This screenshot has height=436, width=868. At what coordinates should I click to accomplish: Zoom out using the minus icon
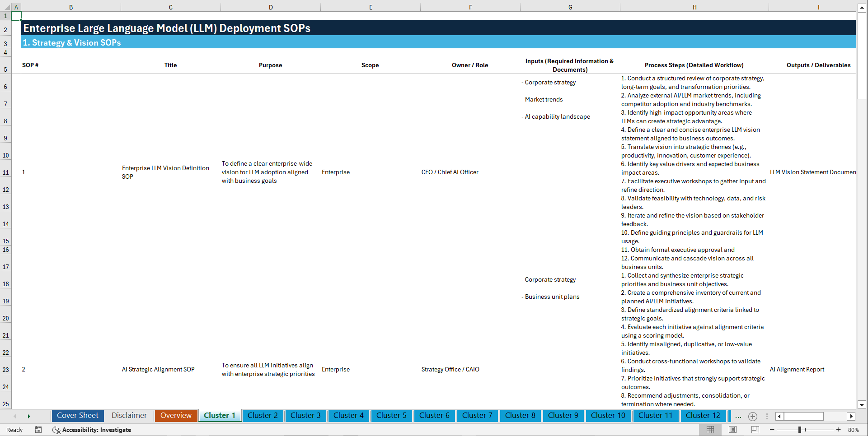[x=772, y=430]
